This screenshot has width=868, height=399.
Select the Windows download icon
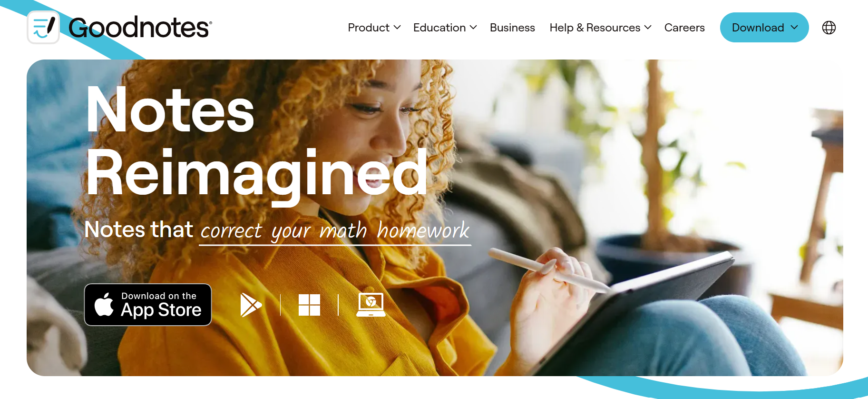click(x=309, y=305)
